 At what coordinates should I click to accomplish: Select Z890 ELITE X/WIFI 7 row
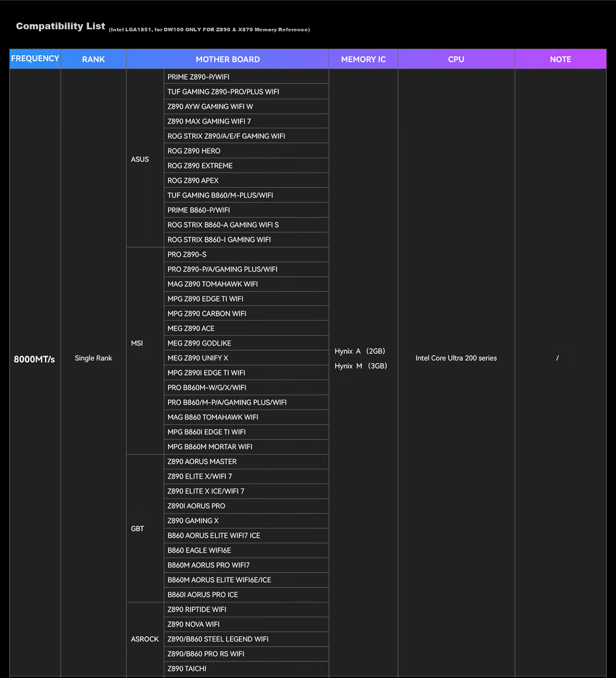(246, 476)
